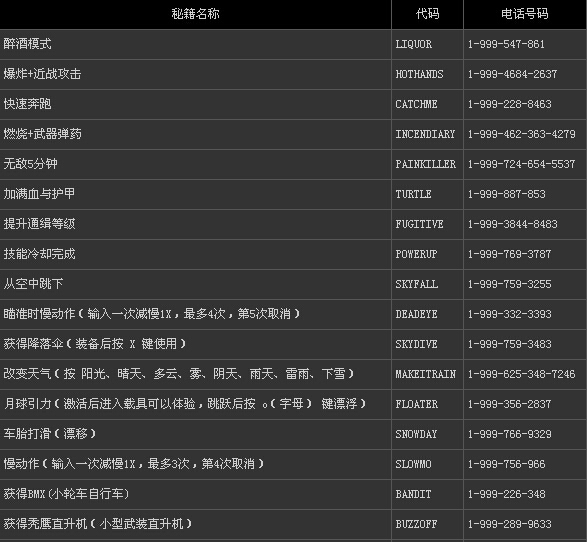The width and height of the screenshot is (587, 542).
Task: Click phone number 1-999-356-2837
Action: 510,404
